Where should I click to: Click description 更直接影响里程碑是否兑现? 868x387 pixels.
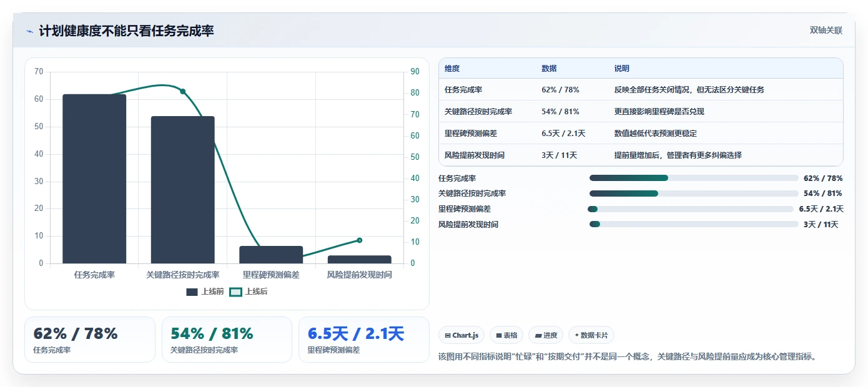[659, 112]
